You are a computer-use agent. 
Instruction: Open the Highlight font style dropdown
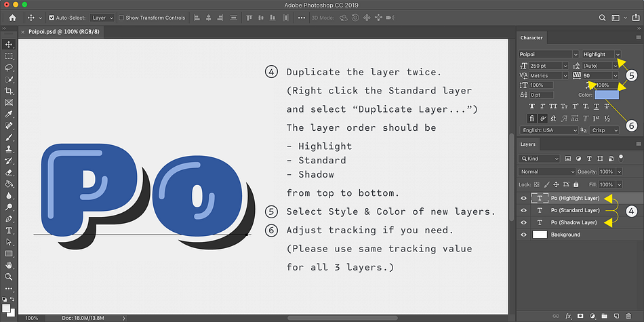602,54
